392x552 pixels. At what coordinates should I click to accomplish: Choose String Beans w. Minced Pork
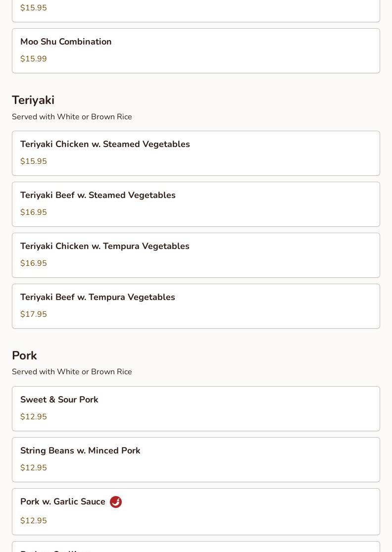coord(196,459)
